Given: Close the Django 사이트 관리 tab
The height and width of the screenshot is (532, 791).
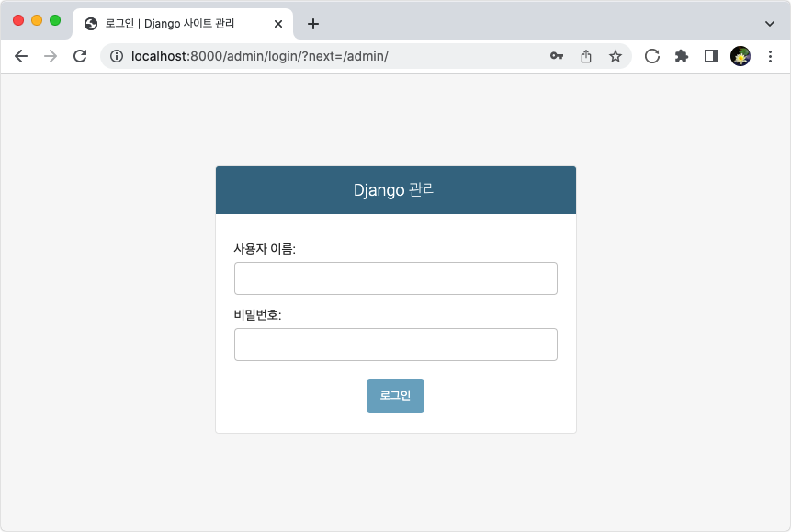Looking at the screenshot, I should 278,24.
